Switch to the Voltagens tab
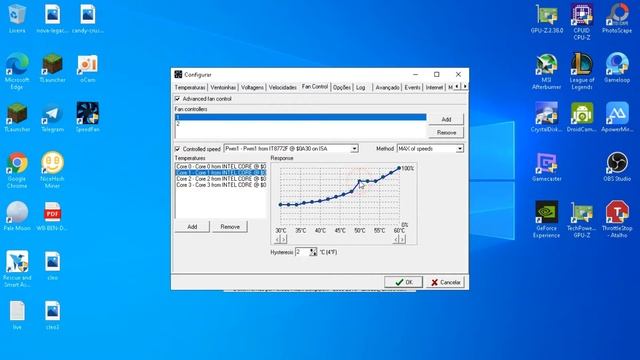Viewport: 640px width, 360px height. click(252, 87)
